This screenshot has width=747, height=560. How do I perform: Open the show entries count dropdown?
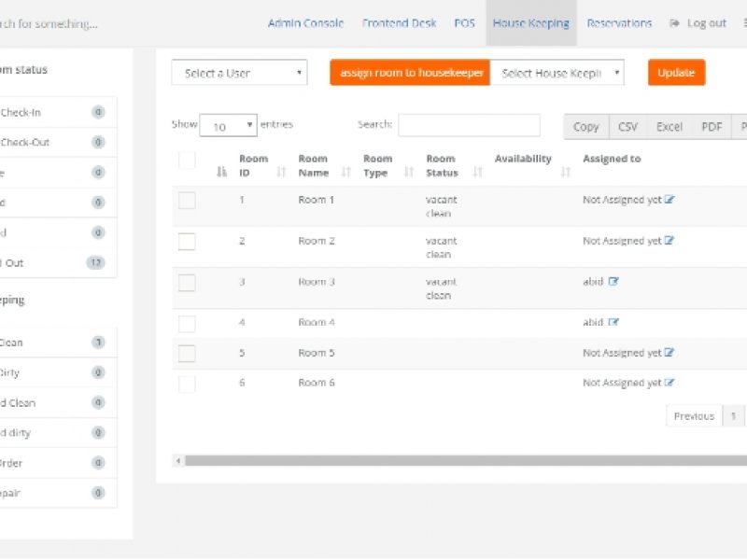[x=228, y=126]
